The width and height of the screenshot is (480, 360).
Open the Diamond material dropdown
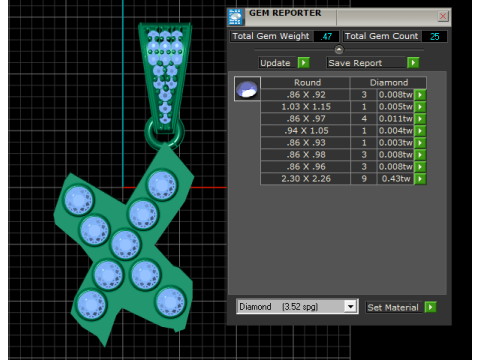tap(351, 306)
